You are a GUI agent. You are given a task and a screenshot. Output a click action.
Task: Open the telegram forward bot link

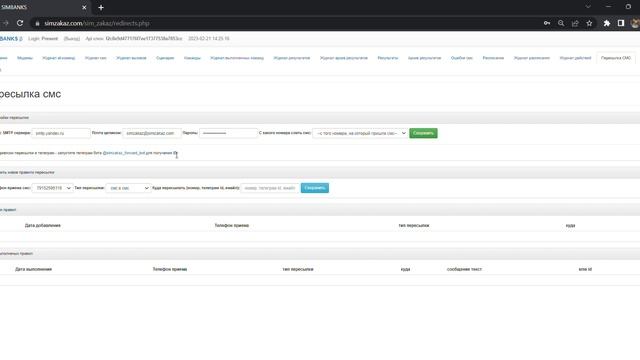click(x=124, y=153)
